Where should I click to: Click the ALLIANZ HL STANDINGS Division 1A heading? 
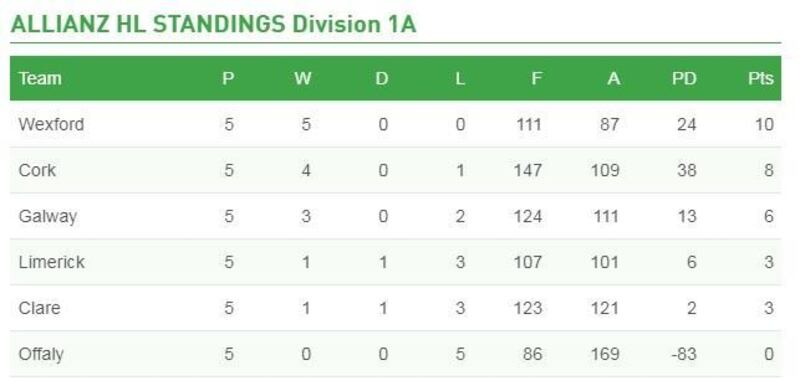click(x=213, y=25)
